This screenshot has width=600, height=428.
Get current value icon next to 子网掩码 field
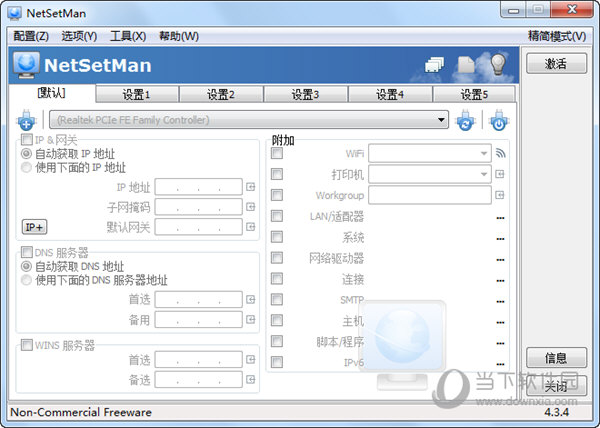coord(251,207)
